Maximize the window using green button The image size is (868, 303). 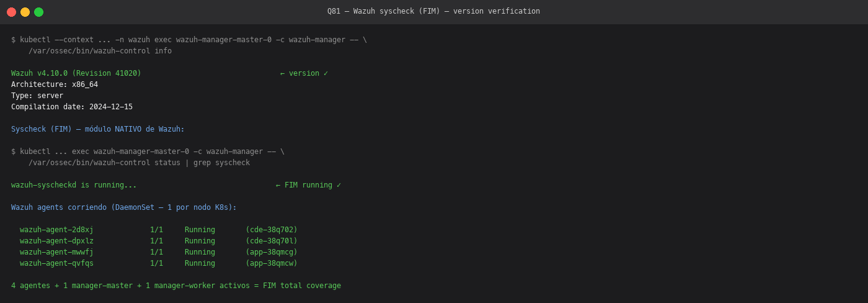pyautogui.click(x=38, y=12)
